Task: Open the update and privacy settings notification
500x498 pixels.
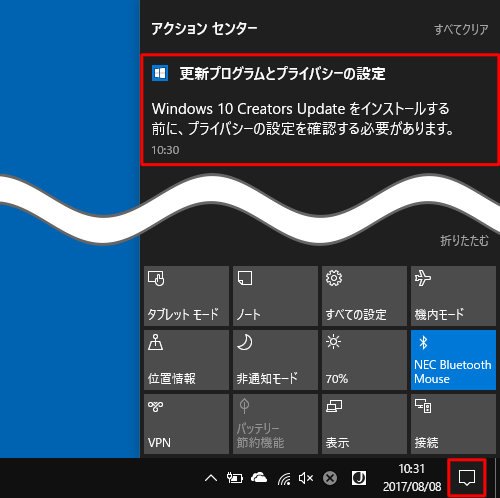Action: (x=320, y=109)
